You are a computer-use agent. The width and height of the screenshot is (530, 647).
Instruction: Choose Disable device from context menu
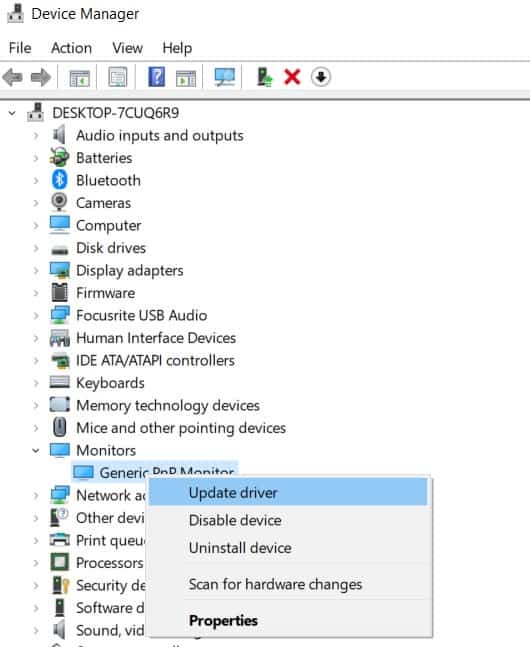288,520
